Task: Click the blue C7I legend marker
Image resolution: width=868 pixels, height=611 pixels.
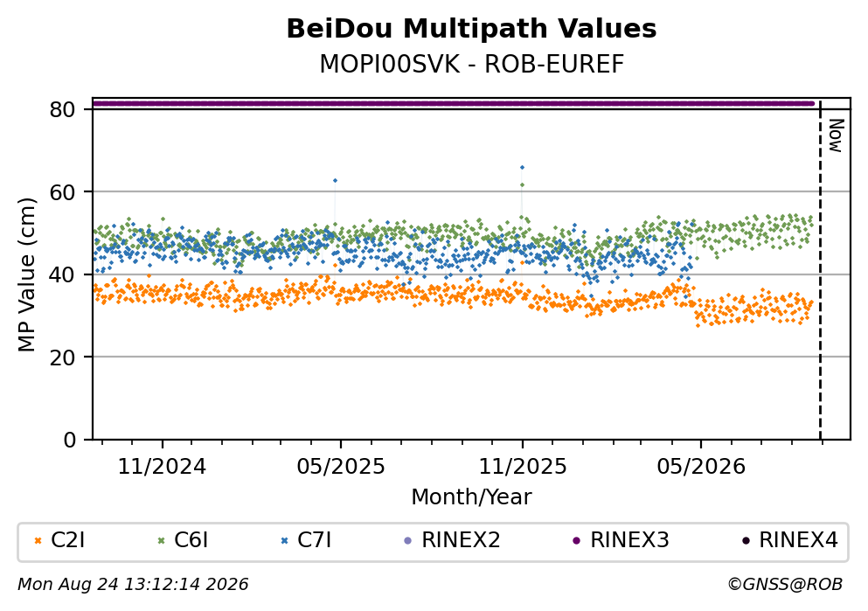Action: tap(285, 541)
